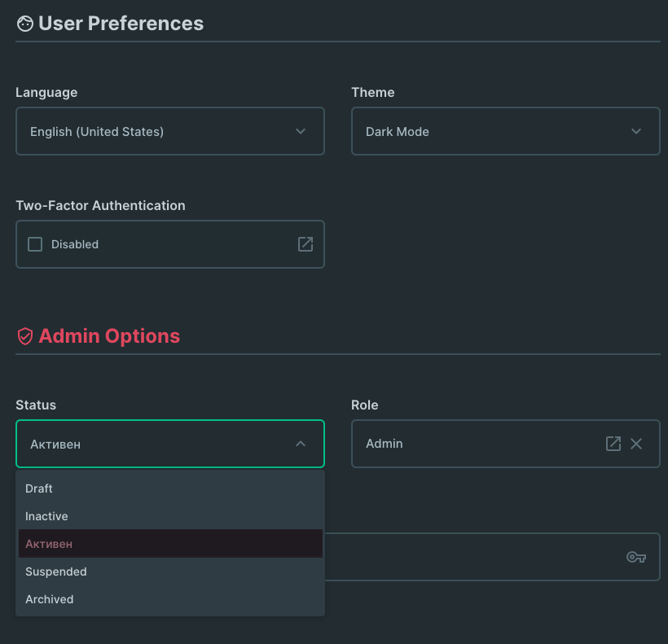Click the Theme field label
This screenshot has width=668, height=644.
pos(373,92)
